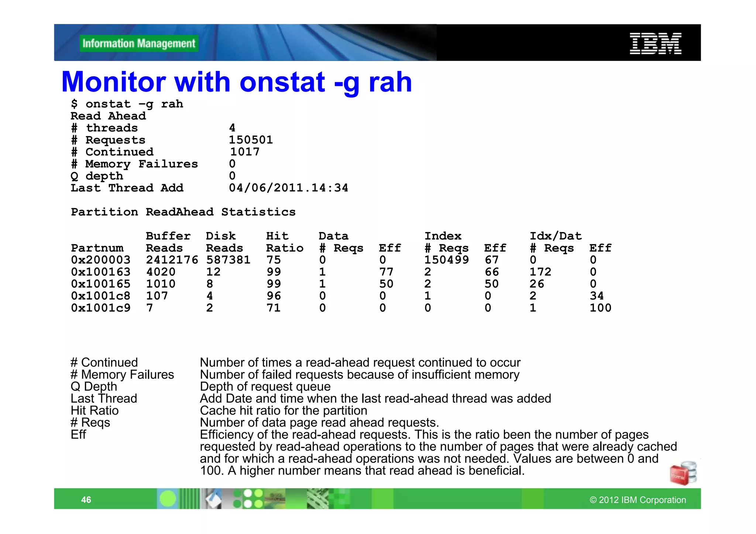The width and height of the screenshot is (756, 534).
Task: Click buffer reads value 4020
Action: pos(161,272)
